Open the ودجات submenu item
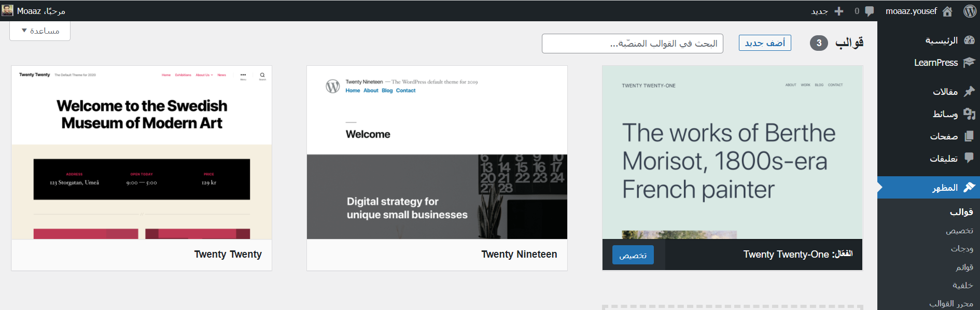Viewport: 980px width, 310px height. 962,249
